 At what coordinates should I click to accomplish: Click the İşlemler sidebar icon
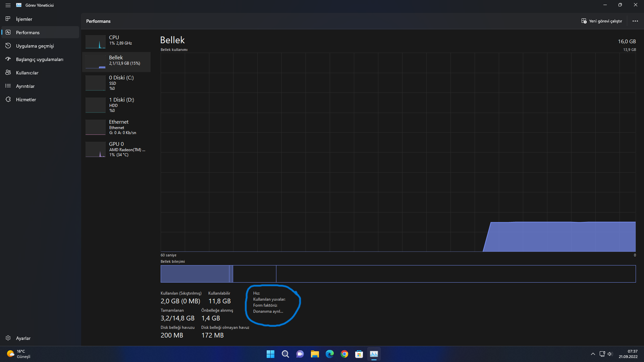click(8, 19)
